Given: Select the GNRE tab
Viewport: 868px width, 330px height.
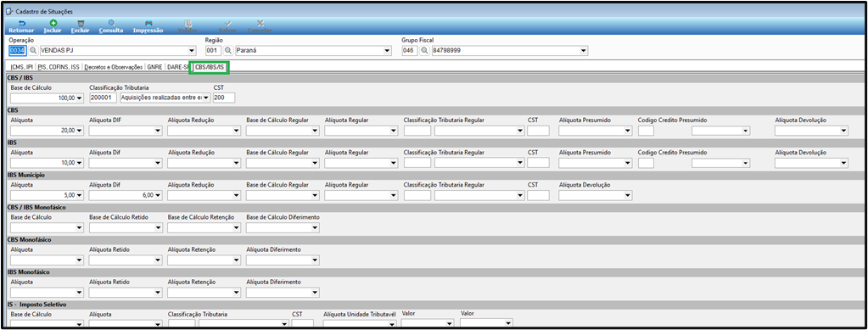Looking at the screenshot, I should click(x=154, y=67).
